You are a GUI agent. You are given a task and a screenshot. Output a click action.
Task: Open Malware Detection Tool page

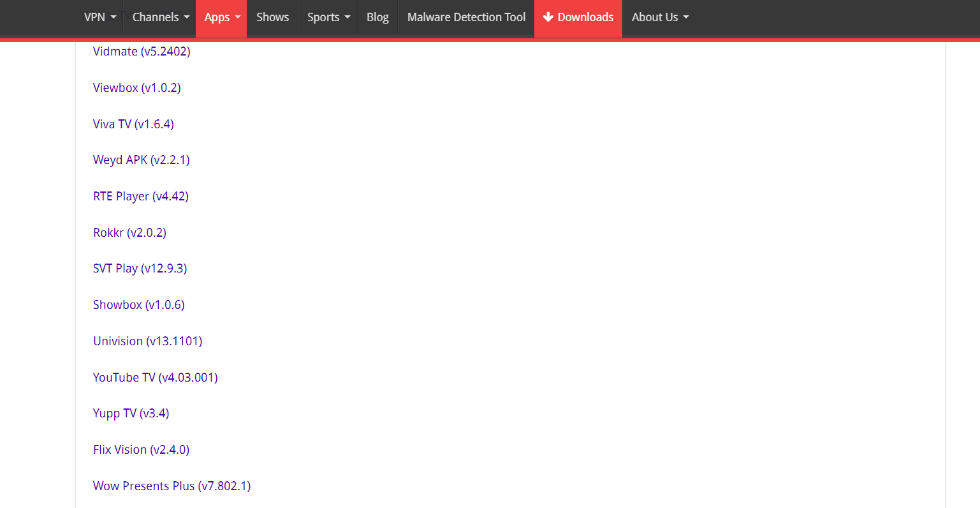[x=466, y=17]
